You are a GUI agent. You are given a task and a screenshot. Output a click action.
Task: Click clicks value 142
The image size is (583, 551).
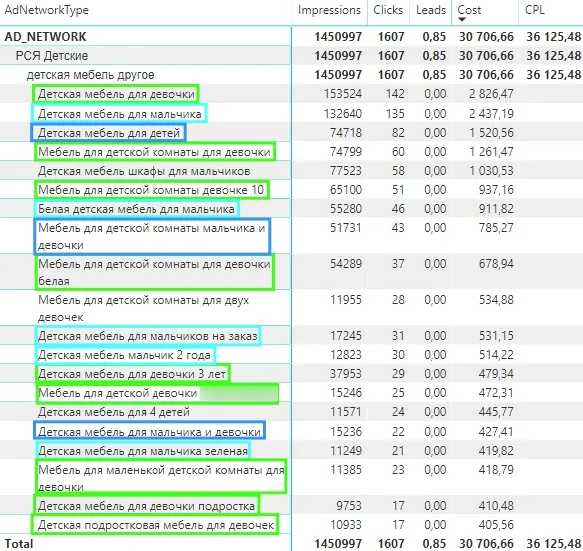pos(394,93)
